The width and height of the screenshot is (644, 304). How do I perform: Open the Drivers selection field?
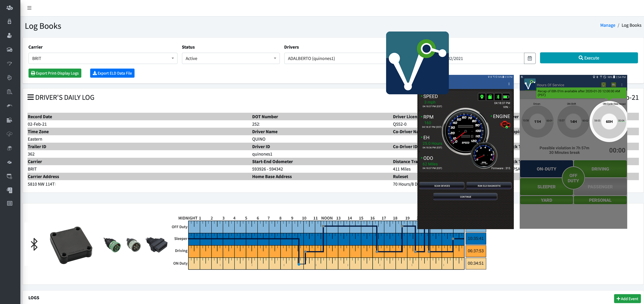(x=335, y=58)
